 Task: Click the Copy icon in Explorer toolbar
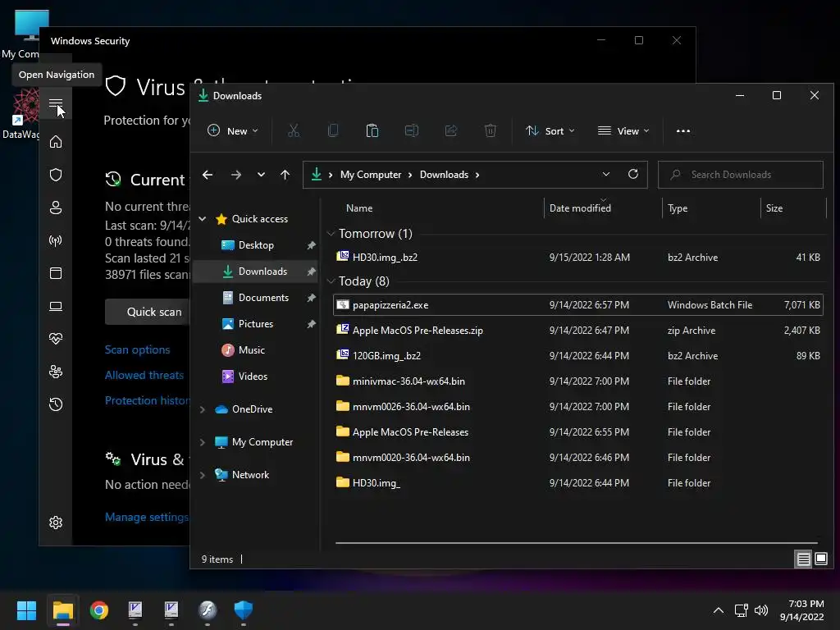pos(333,130)
